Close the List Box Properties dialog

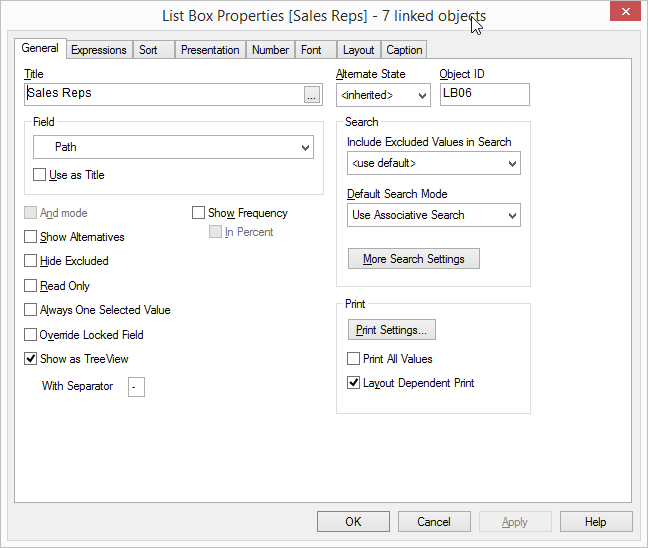click(624, 13)
